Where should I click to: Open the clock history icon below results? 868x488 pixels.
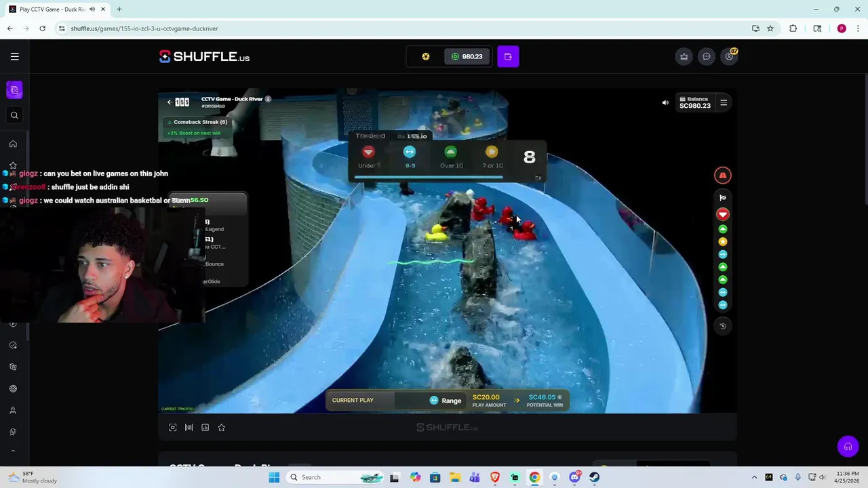click(x=723, y=326)
